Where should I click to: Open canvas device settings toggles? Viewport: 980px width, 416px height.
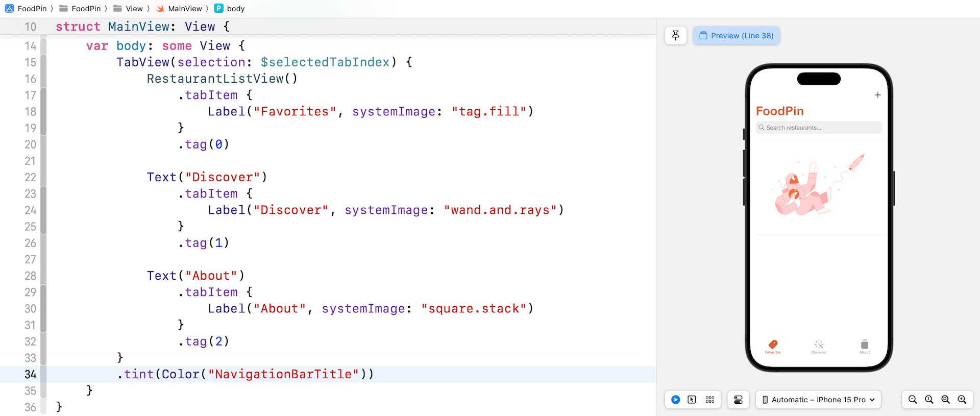pos(738,400)
